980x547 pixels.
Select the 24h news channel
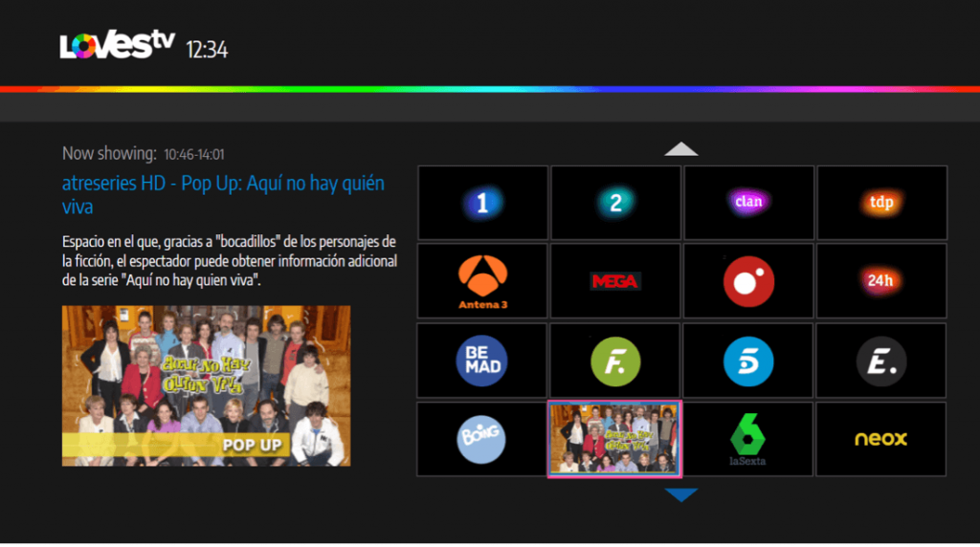click(x=881, y=281)
